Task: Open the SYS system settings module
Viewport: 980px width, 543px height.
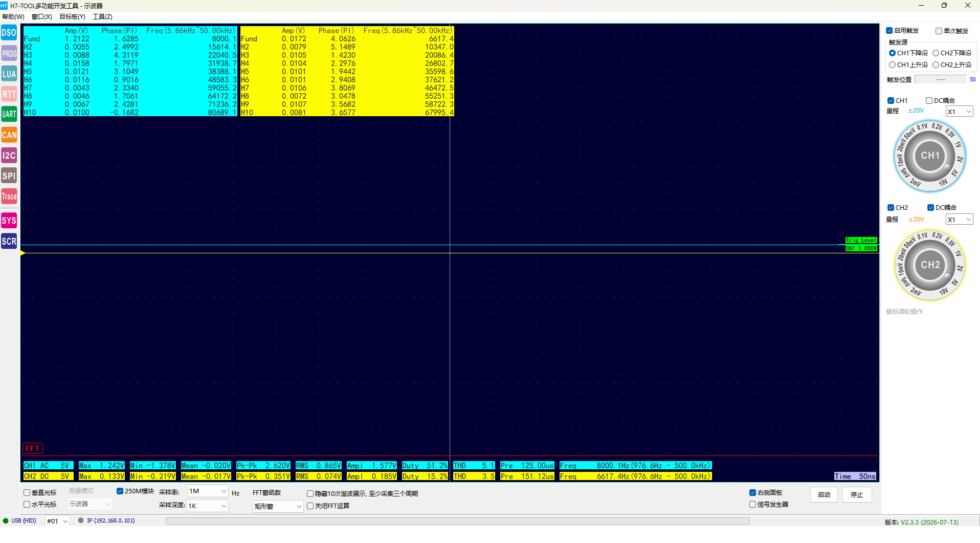Action: [9, 221]
